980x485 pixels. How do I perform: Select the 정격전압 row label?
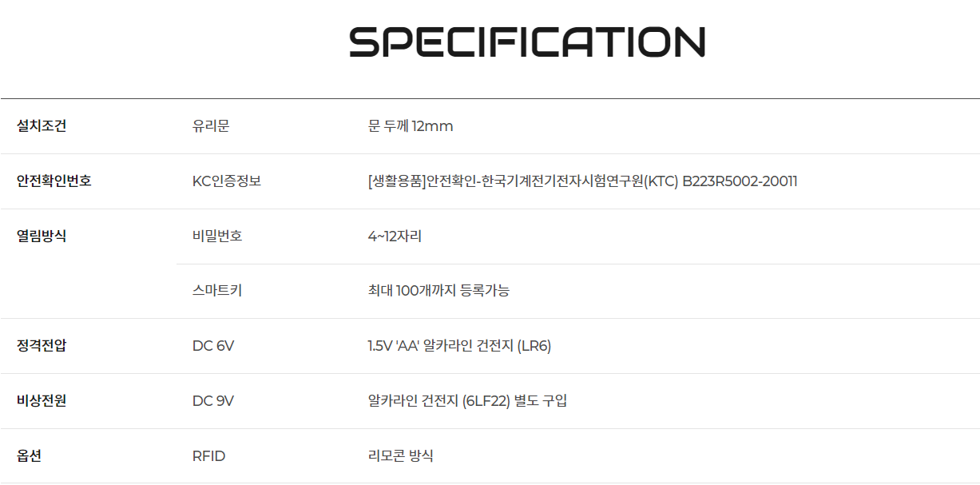click(x=42, y=346)
